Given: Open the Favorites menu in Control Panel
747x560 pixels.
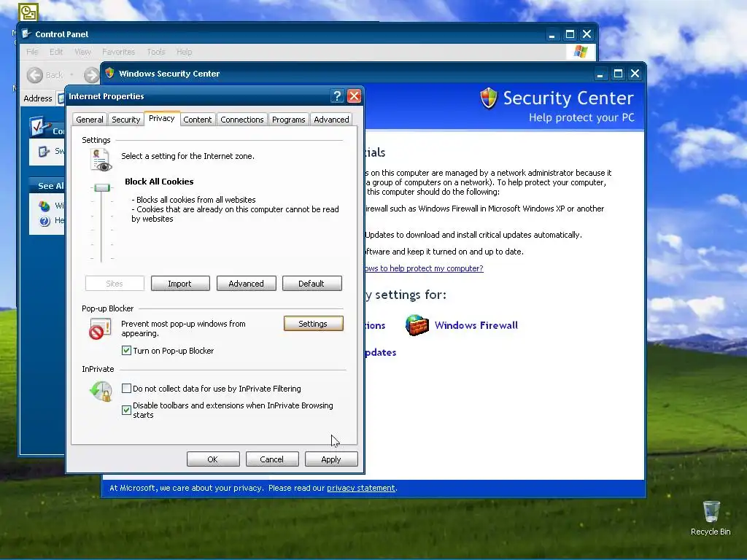Looking at the screenshot, I should pos(119,52).
